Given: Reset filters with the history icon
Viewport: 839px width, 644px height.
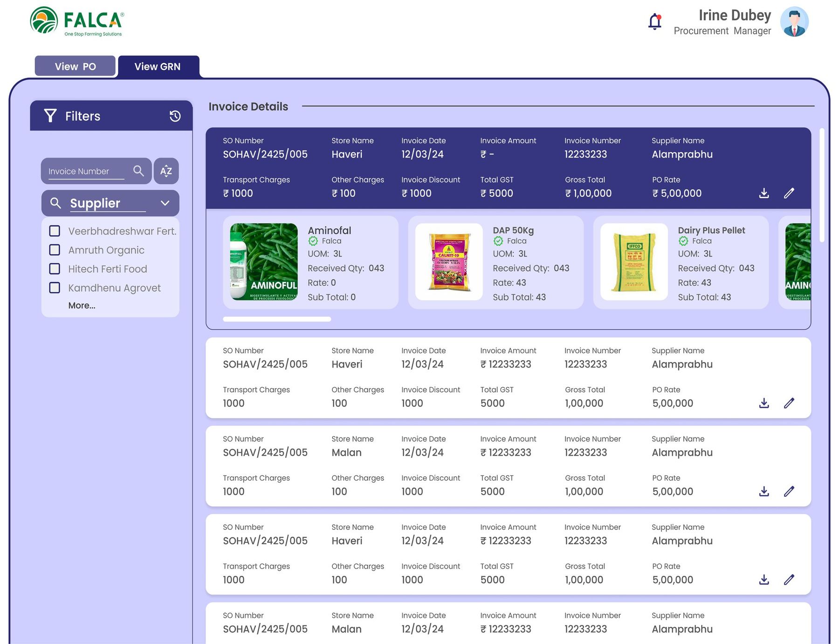Looking at the screenshot, I should click(x=175, y=116).
